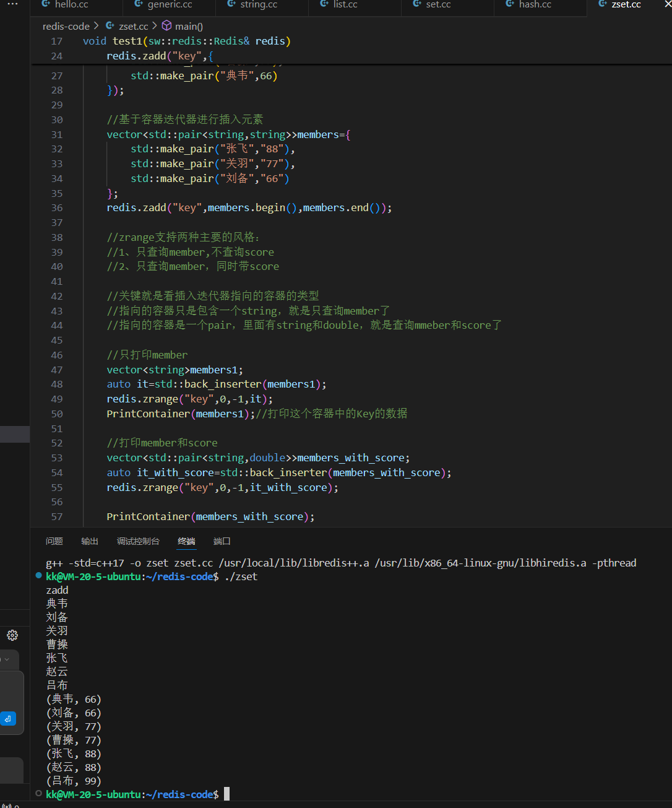This screenshot has width=672, height=808.
Task: Click the main() breadcrumb symbol
Action: click(189, 26)
